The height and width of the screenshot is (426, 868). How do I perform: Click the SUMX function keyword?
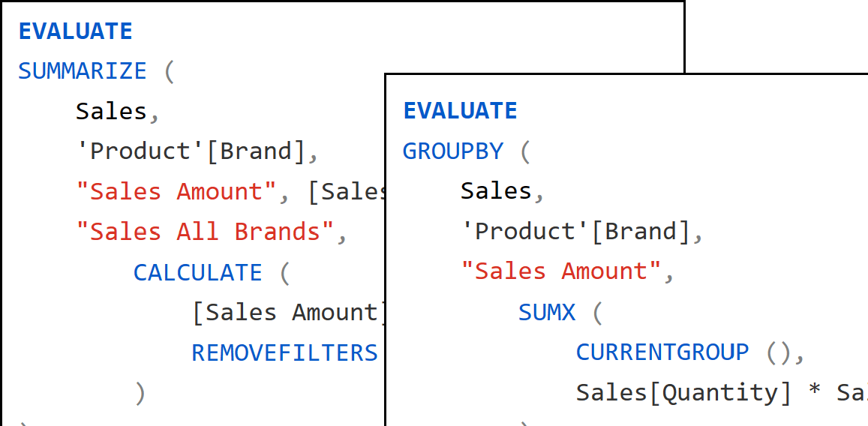click(547, 312)
